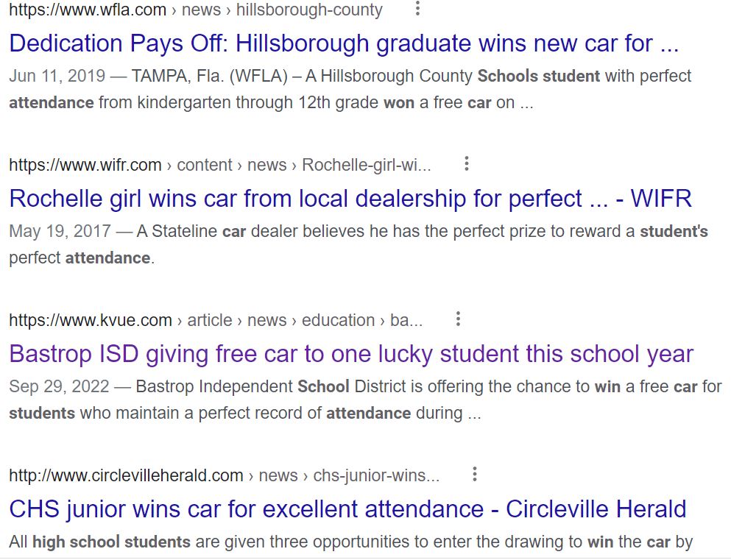Click the wfla.com URL breadcrumb
This screenshot has width=731, height=560.
click(x=195, y=10)
